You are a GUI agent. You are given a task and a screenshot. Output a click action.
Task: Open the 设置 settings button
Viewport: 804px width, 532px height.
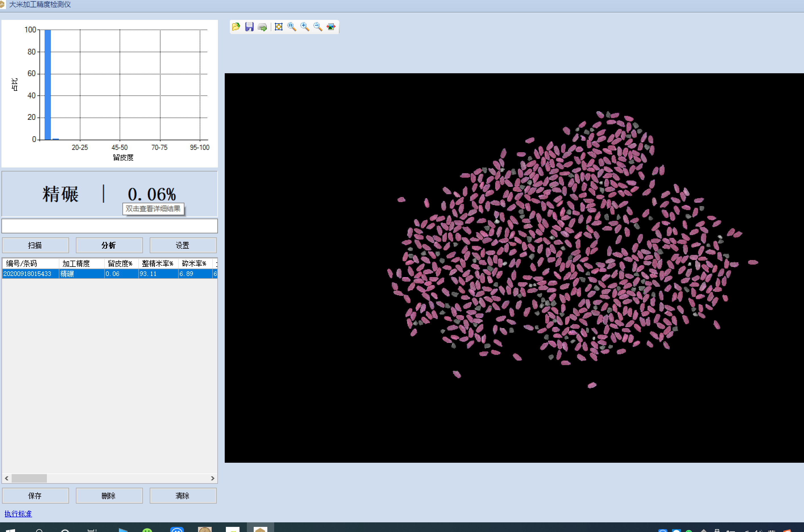[x=183, y=245]
